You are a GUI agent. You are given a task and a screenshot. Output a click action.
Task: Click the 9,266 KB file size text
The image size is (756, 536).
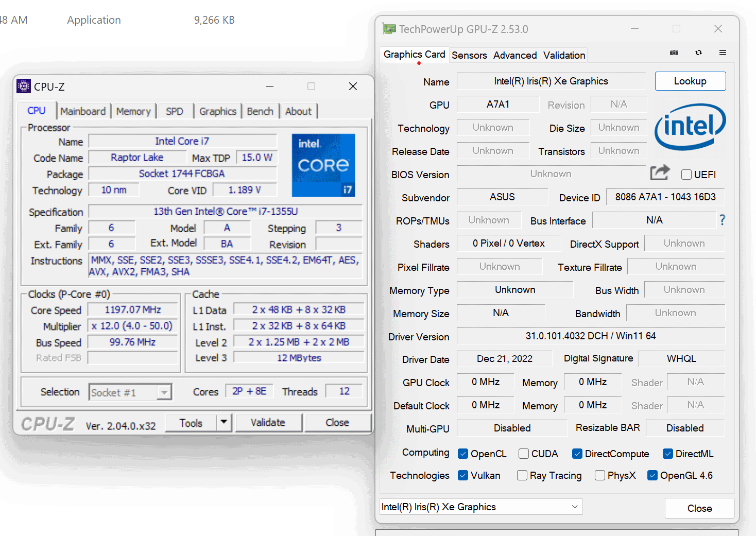click(x=214, y=20)
